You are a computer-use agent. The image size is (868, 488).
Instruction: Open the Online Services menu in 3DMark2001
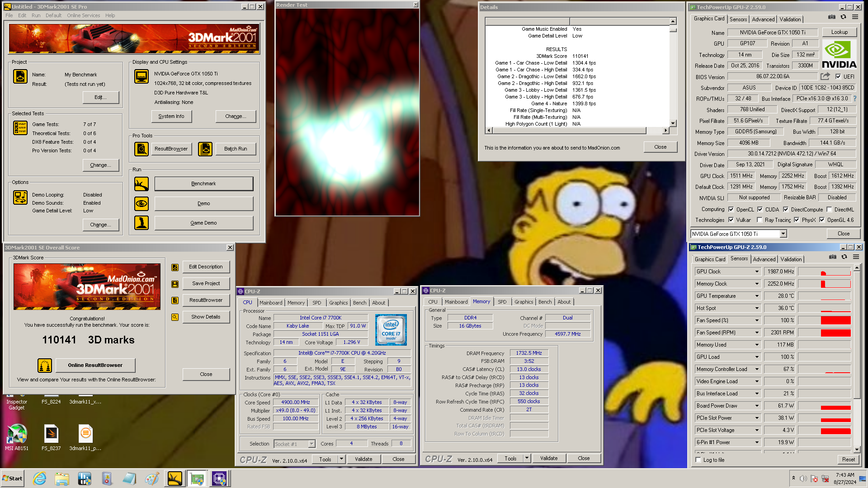[84, 15]
